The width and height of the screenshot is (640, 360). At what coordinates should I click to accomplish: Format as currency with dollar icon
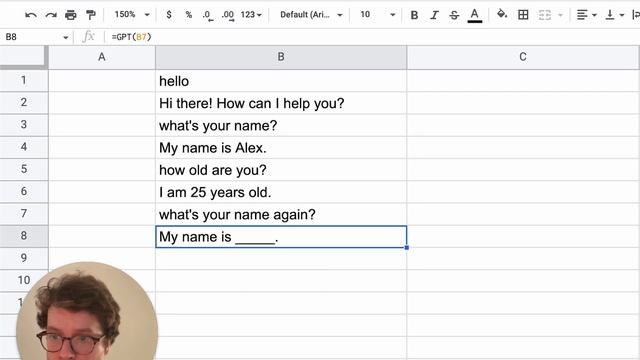click(x=169, y=15)
